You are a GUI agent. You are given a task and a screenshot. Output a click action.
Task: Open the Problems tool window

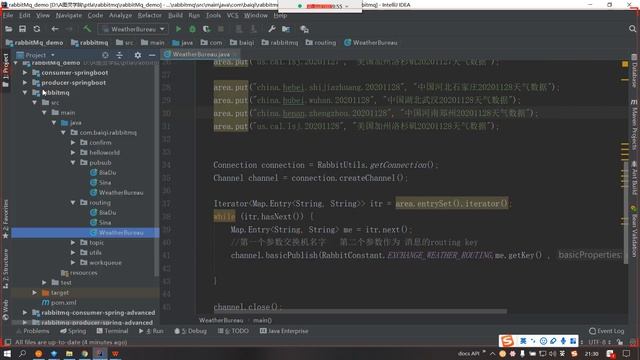[x=32, y=331]
